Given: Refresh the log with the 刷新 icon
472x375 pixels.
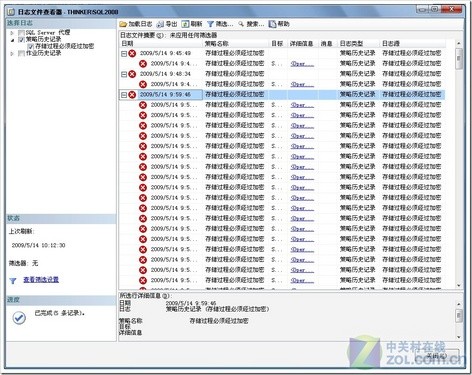Looking at the screenshot, I should 185,24.
